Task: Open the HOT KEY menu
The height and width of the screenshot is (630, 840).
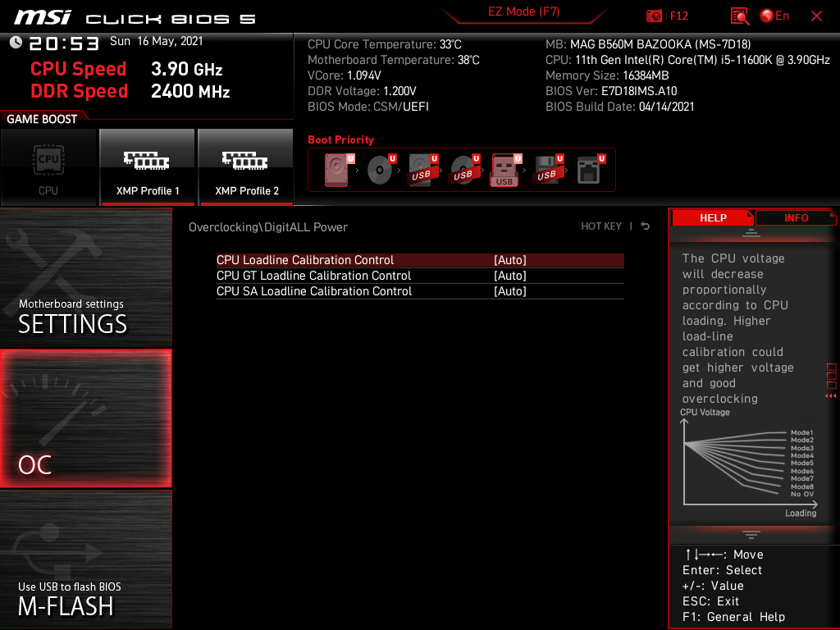Action: coord(601,226)
